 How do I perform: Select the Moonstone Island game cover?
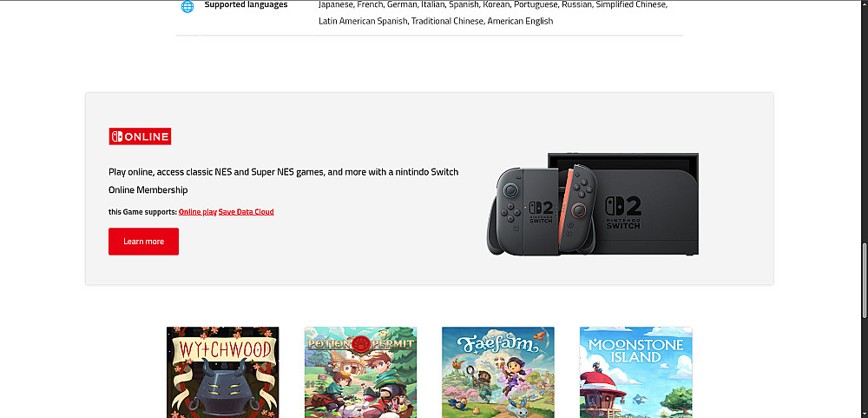coord(636,372)
